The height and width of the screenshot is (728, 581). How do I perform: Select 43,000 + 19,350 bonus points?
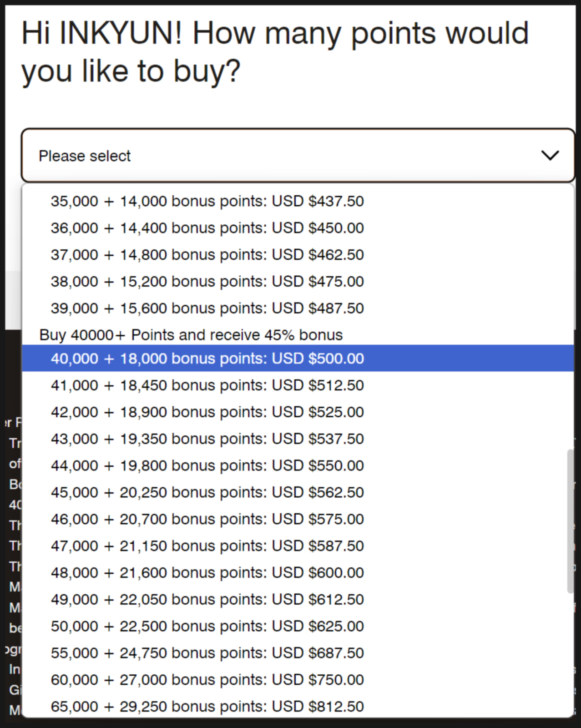207,439
